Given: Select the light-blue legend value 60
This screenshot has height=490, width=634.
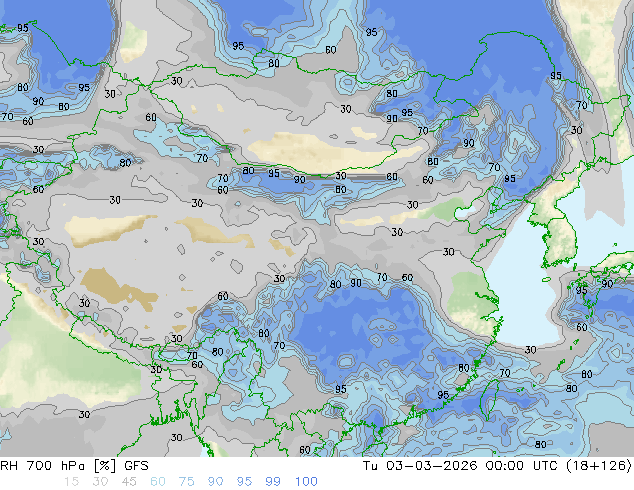Looking at the screenshot, I should click(x=158, y=482).
